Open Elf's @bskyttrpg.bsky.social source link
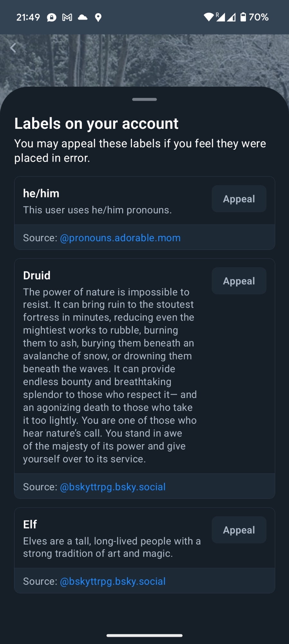 coord(113,581)
